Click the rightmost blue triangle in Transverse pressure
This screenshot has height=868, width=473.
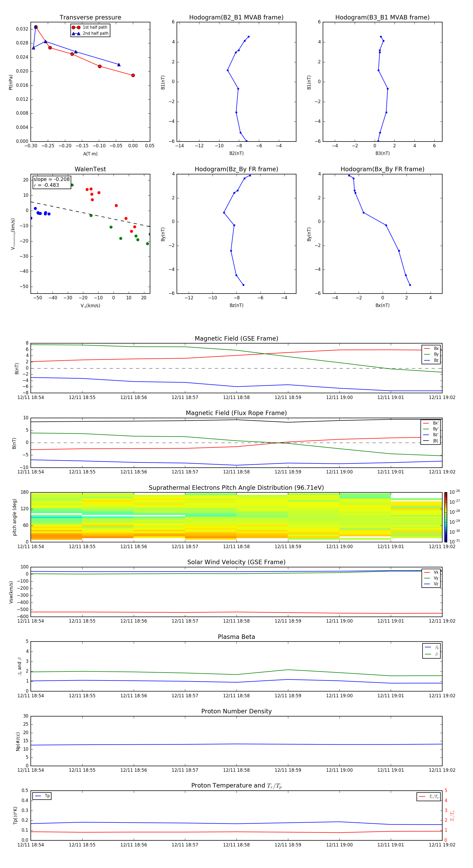point(119,65)
